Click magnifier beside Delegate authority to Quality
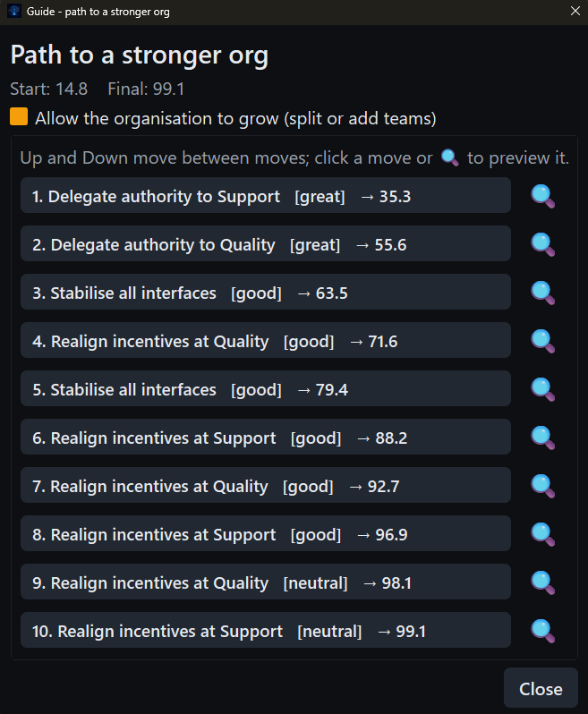The image size is (588, 714). tap(542, 244)
